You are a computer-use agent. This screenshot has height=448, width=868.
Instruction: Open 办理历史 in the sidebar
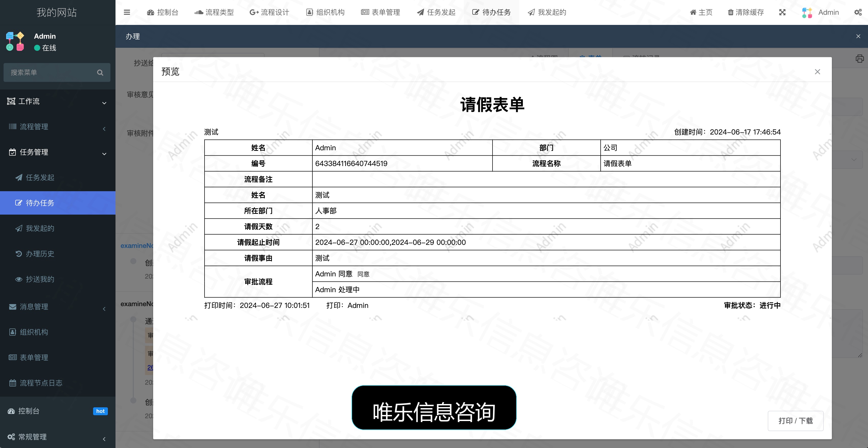pos(57,254)
